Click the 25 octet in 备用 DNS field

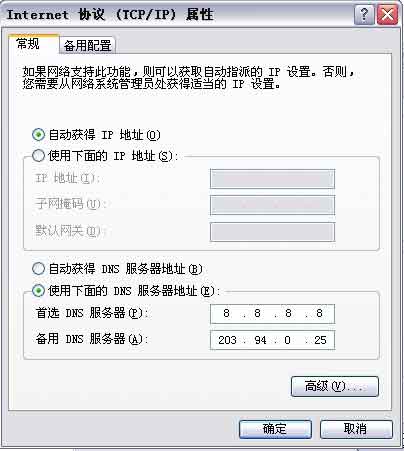(x=320, y=340)
